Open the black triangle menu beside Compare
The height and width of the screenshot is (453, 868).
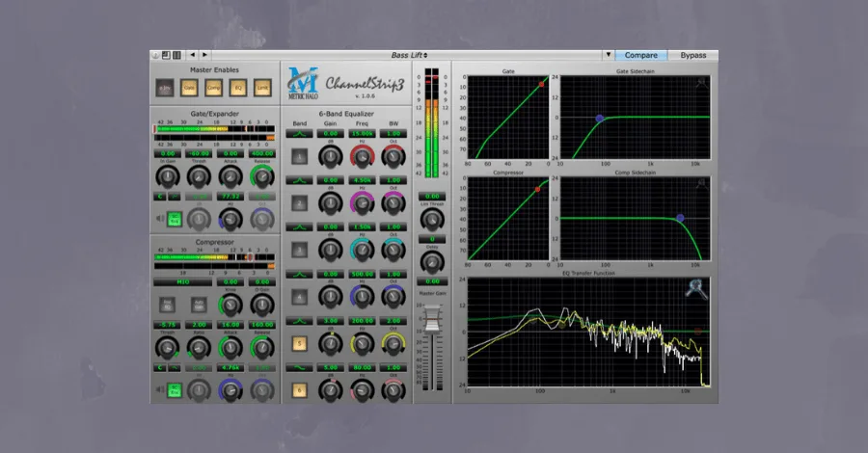[x=608, y=55]
